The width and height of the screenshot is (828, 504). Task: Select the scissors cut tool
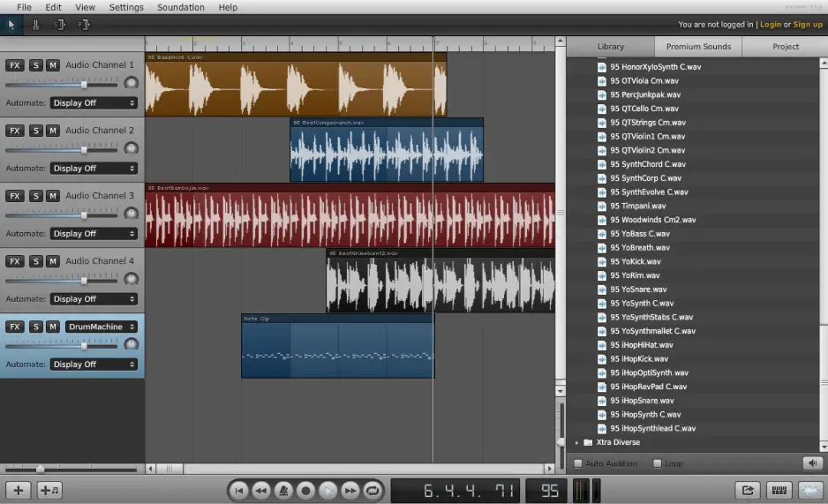36,25
